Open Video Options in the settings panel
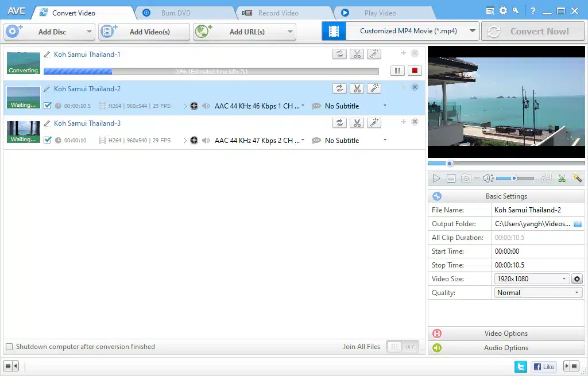The image size is (588, 376). (505, 334)
